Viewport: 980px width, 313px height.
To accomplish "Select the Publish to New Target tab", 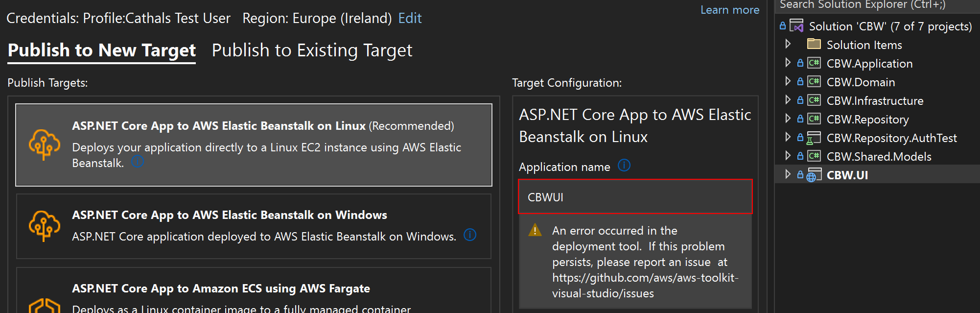I will 101,49.
